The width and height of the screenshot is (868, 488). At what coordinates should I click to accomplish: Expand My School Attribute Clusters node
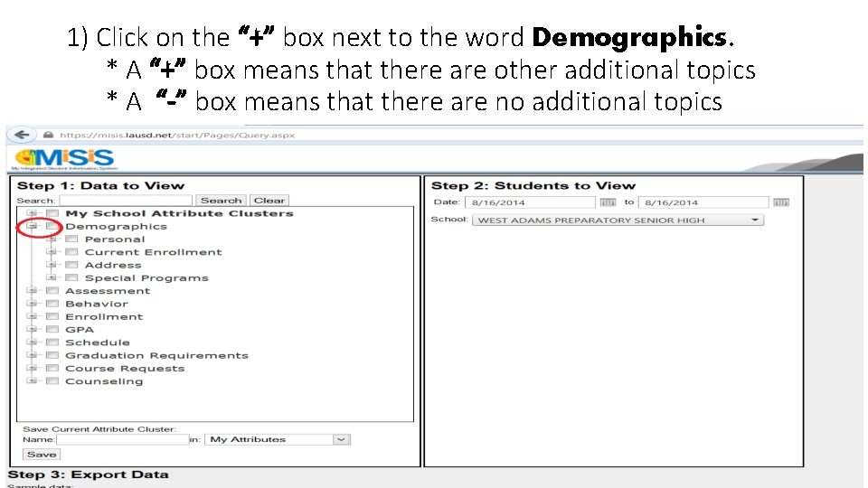point(33,213)
